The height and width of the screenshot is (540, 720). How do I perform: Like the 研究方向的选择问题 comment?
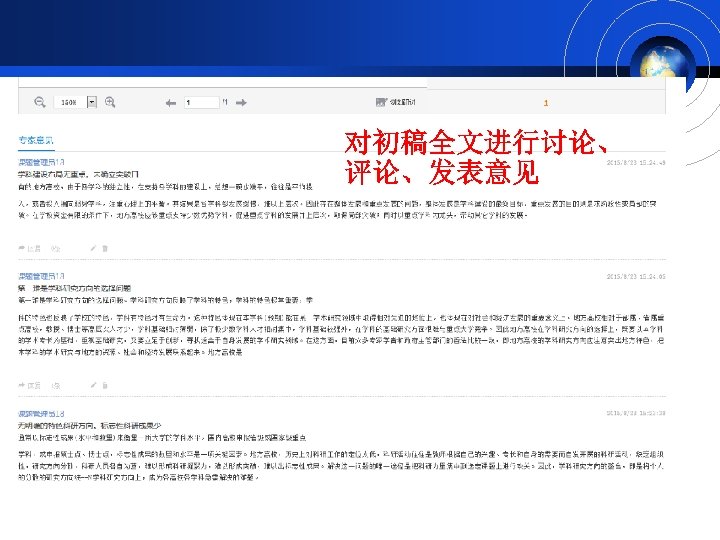coord(56,385)
